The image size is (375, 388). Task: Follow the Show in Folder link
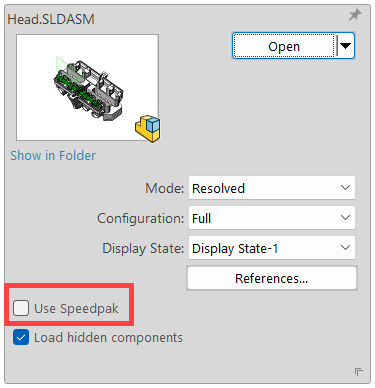pos(53,156)
